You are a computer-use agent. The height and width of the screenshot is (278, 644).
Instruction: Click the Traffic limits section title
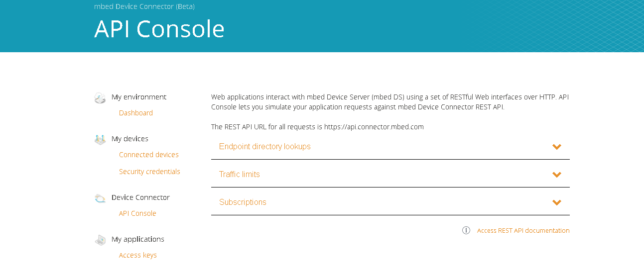[240, 175]
